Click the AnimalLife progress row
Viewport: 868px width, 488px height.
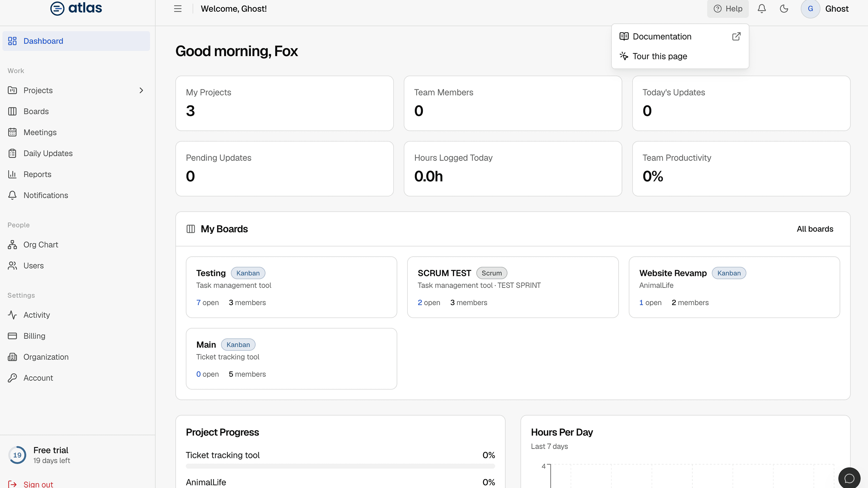point(340,482)
